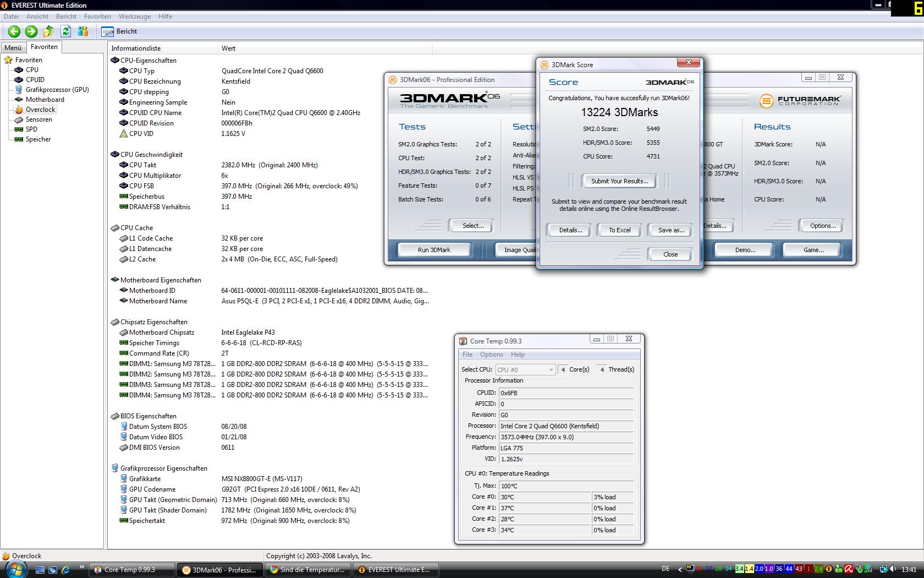The height and width of the screenshot is (578, 924).
Task: Click the Demo button in 3DMark06
Action: click(x=745, y=250)
